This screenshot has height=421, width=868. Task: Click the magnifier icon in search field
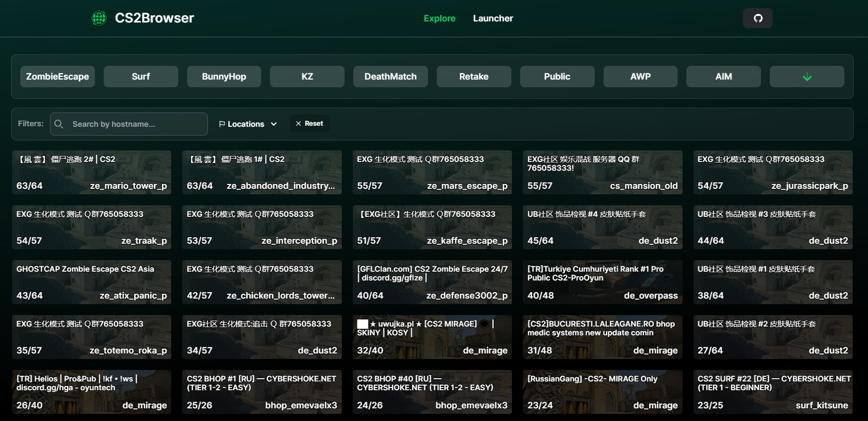pos(59,124)
